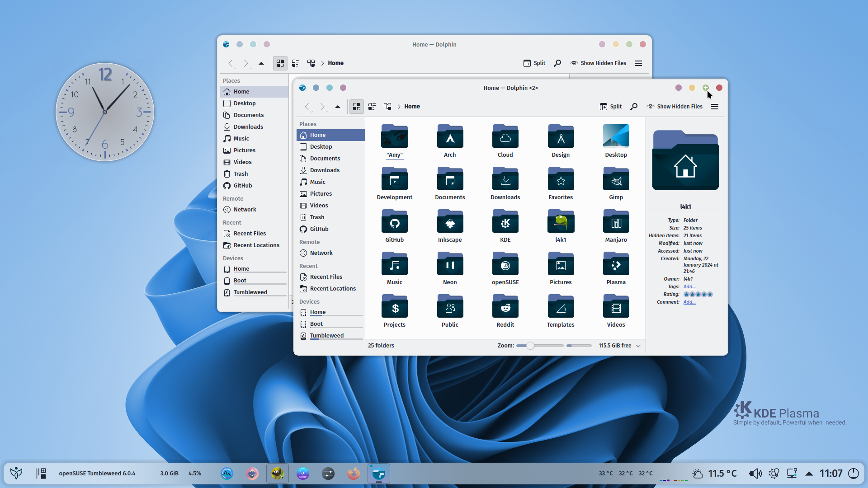This screenshot has height=488, width=868.
Task: Go back in Dolphin <2> window
Action: tap(307, 107)
